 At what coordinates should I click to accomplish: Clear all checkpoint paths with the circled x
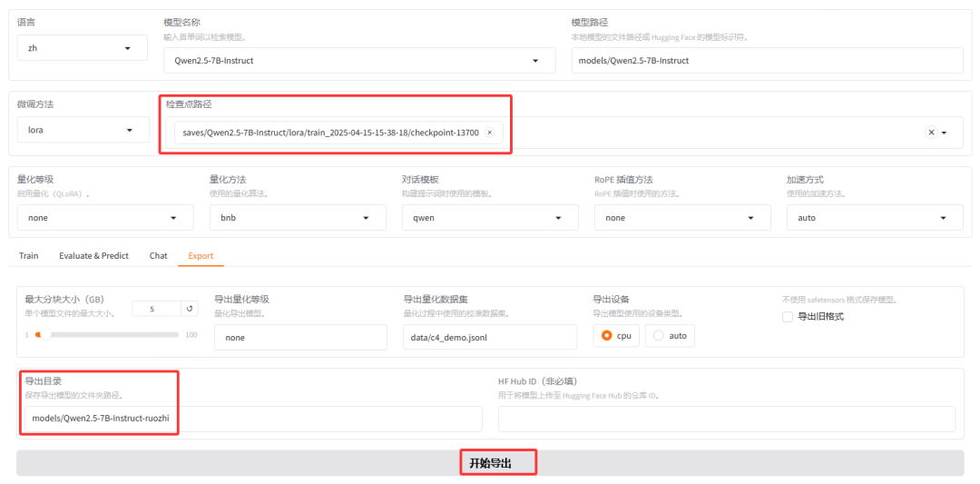[x=931, y=133]
